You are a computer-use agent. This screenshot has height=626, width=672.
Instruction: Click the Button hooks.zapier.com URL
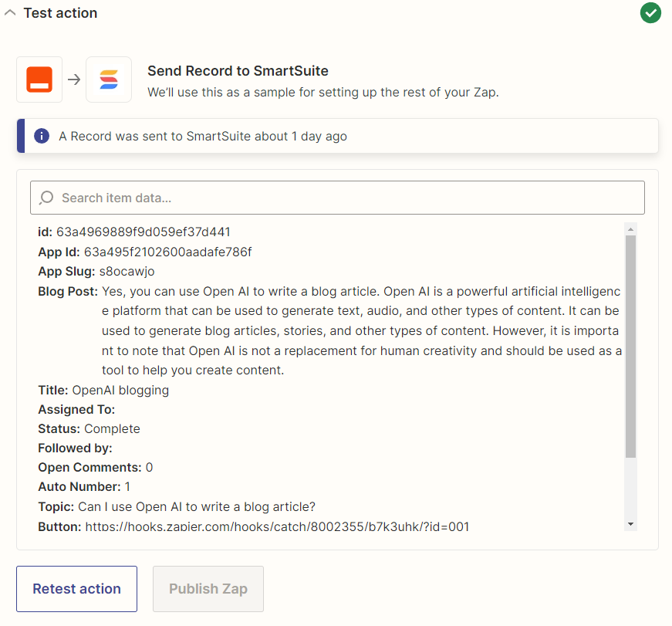(277, 526)
